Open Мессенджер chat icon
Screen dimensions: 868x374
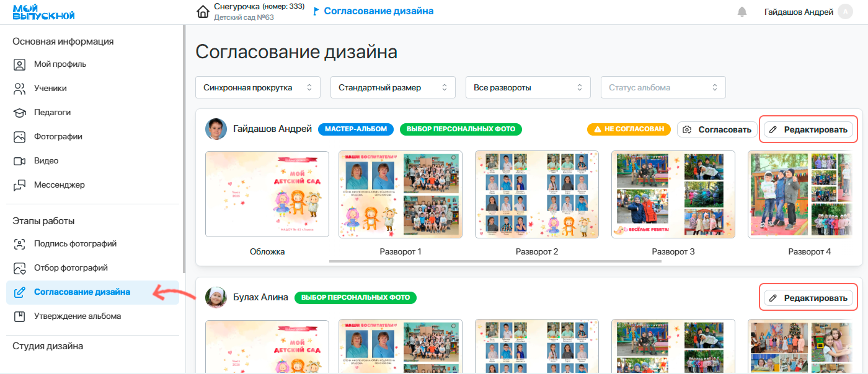(x=20, y=185)
